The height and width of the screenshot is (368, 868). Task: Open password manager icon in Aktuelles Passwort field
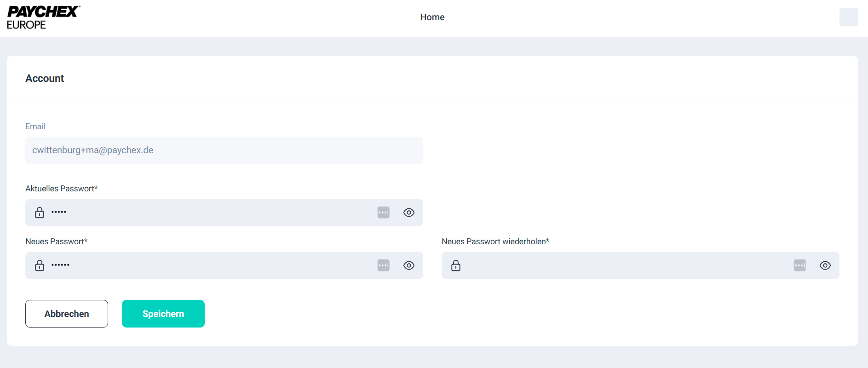383,213
